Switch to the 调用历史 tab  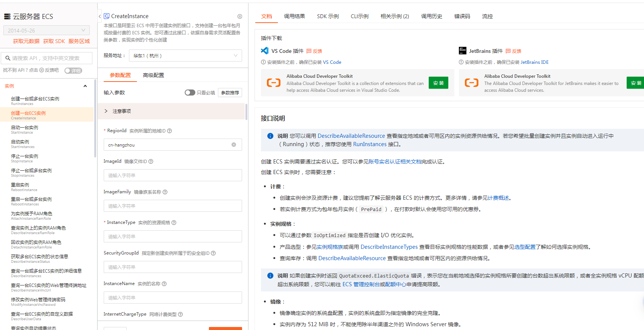click(432, 16)
